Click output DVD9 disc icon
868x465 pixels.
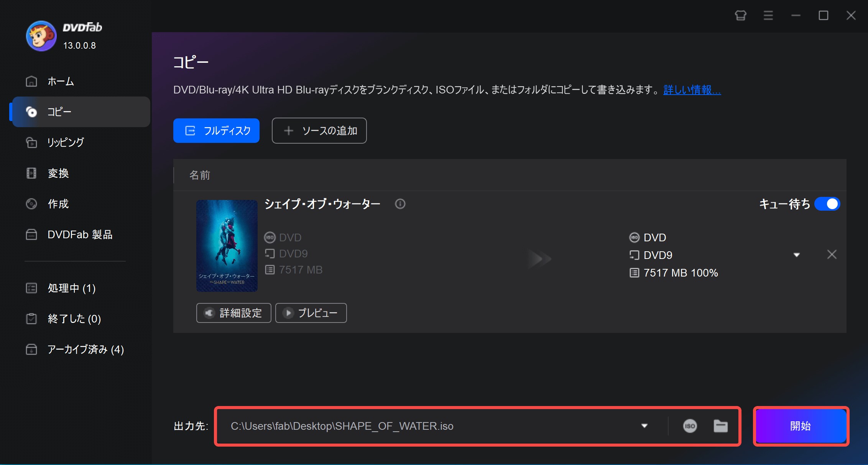click(x=635, y=255)
